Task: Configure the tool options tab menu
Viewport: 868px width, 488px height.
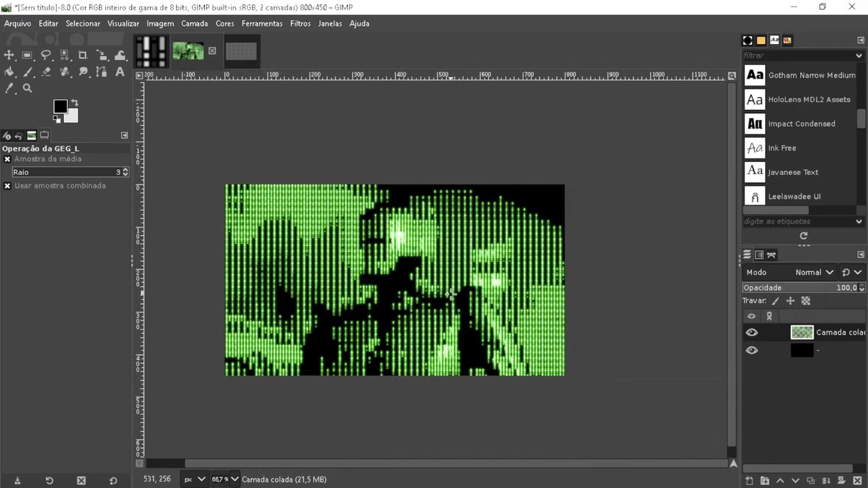Action: click(x=124, y=136)
